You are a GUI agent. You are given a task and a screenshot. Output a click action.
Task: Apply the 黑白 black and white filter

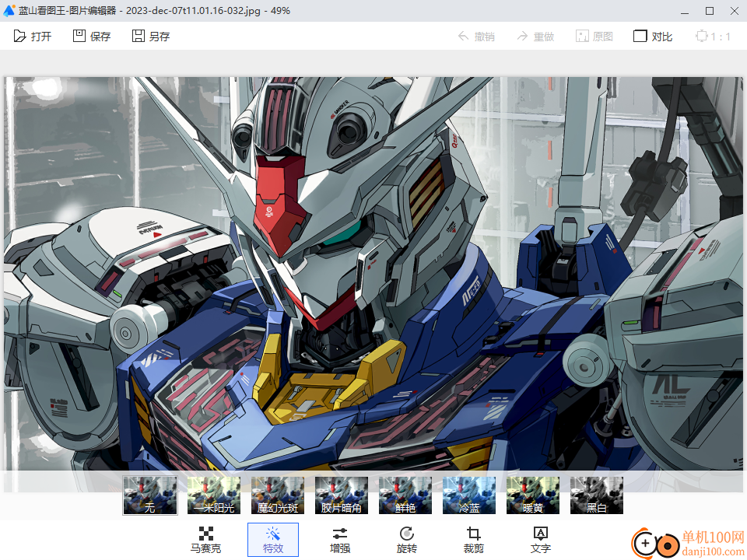pyautogui.click(x=597, y=495)
